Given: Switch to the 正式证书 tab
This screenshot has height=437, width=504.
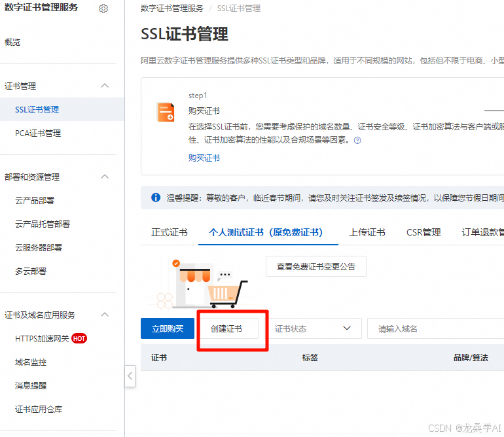Looking at the screenshot, I should [170, 232].
